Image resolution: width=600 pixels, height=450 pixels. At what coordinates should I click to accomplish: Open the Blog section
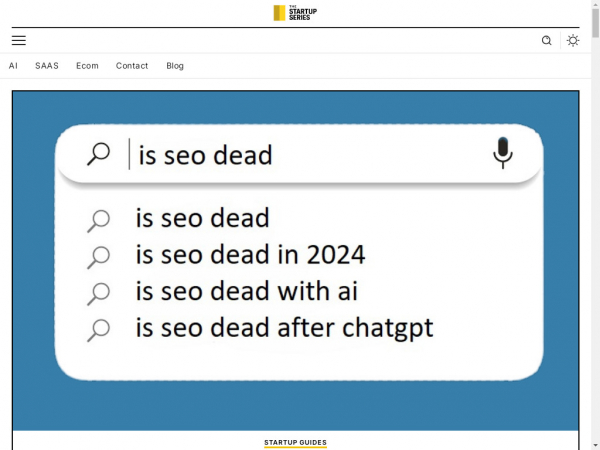tap(175, 66)
